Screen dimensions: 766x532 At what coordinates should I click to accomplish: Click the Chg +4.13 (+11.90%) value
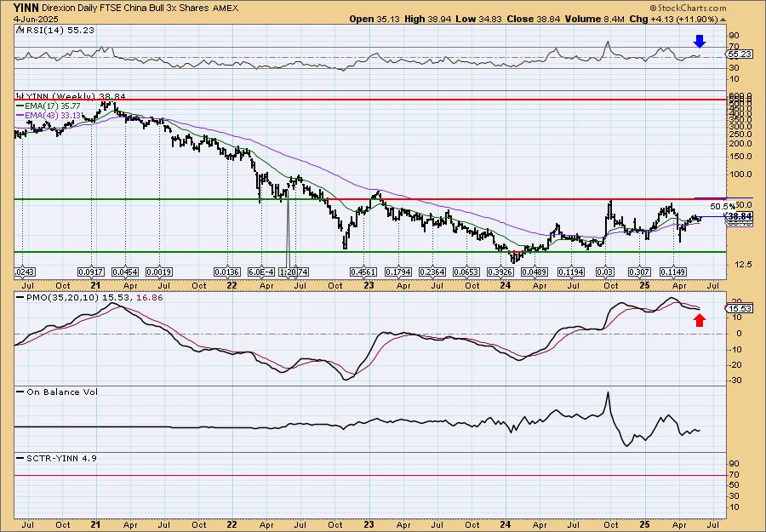[674, 20]
